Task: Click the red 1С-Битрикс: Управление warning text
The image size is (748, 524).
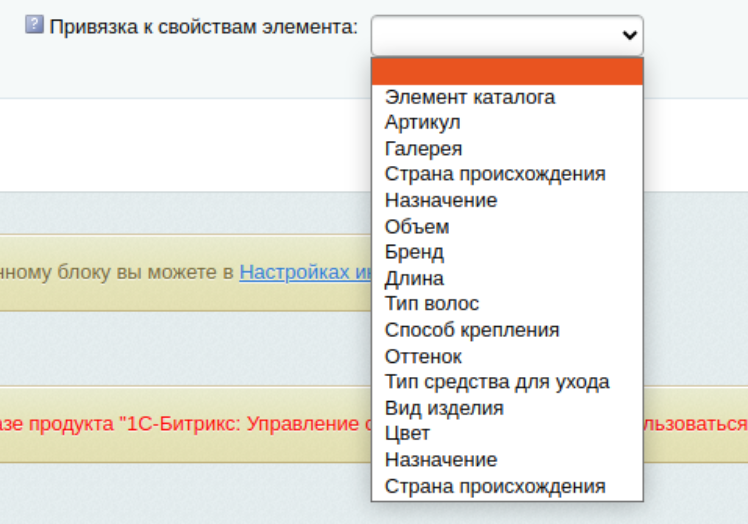Action: 186,424
